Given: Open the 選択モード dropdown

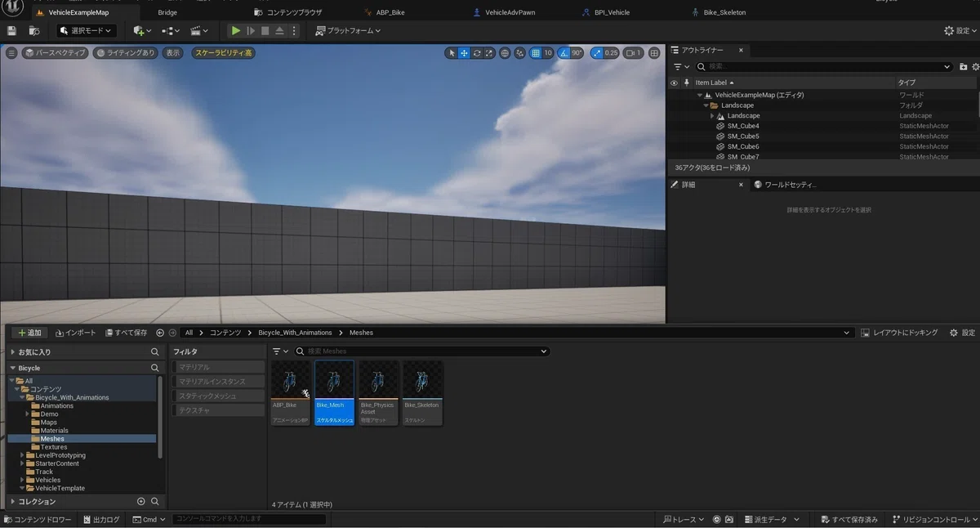Looking at the screenshot, I should click(x=87, y=31).
